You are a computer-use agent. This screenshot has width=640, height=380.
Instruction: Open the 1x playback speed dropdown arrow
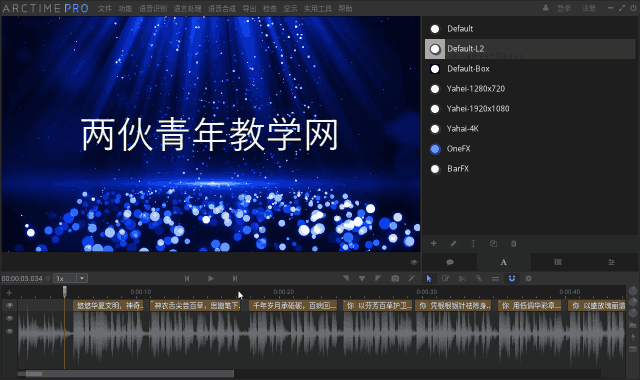pos(82,278)
